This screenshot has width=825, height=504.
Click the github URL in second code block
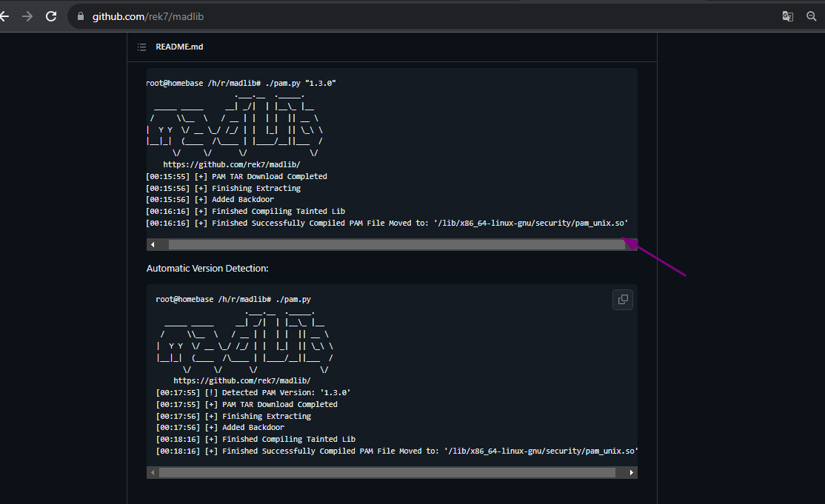(242, 380)
